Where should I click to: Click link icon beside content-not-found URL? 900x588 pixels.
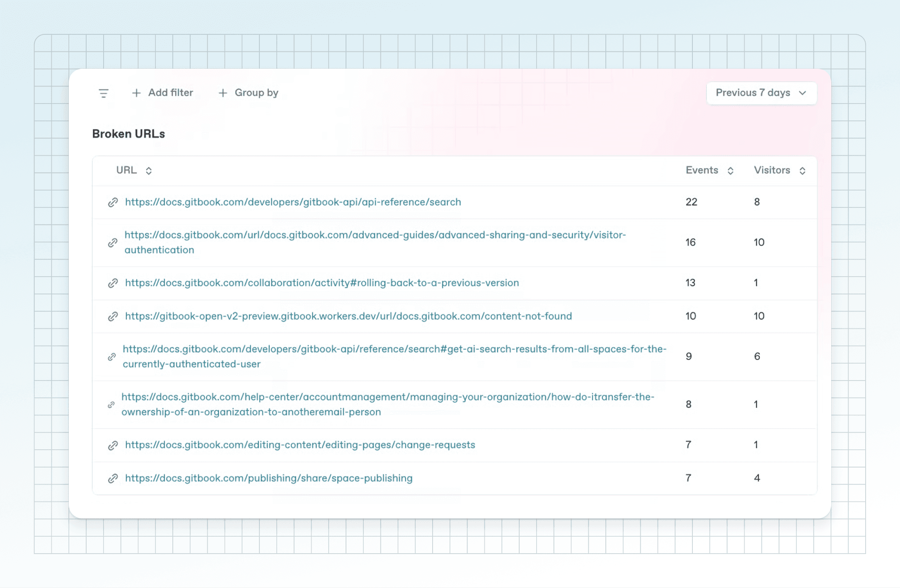112,316
